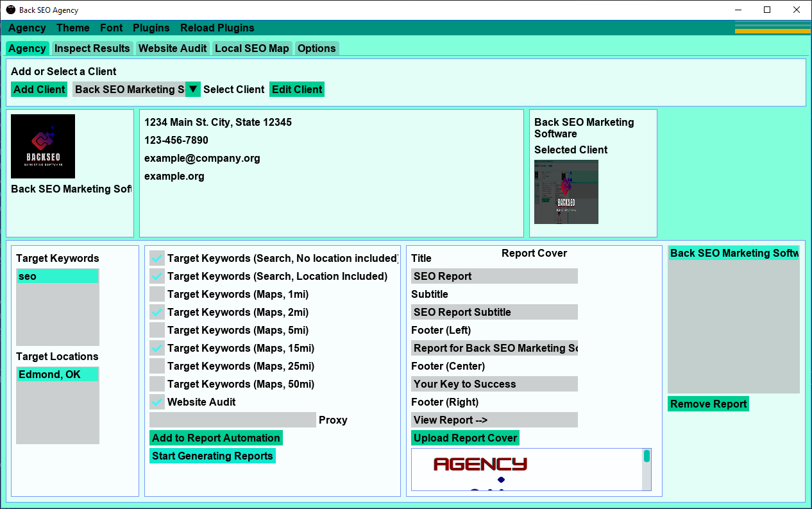The height and width of the screenshot is (509, 812).
Task: Open the Font menu
Action: [x=112, y=28]
